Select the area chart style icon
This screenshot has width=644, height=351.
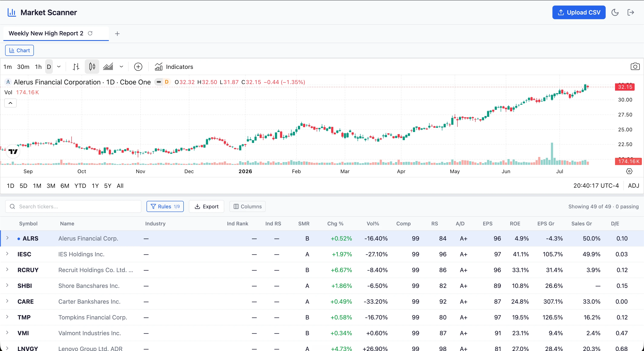click(x=108, y=67)
